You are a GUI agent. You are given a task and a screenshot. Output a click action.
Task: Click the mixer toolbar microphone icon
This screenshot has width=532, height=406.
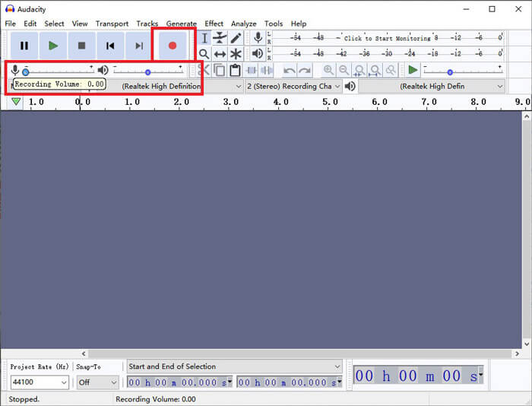click(14, 70)
